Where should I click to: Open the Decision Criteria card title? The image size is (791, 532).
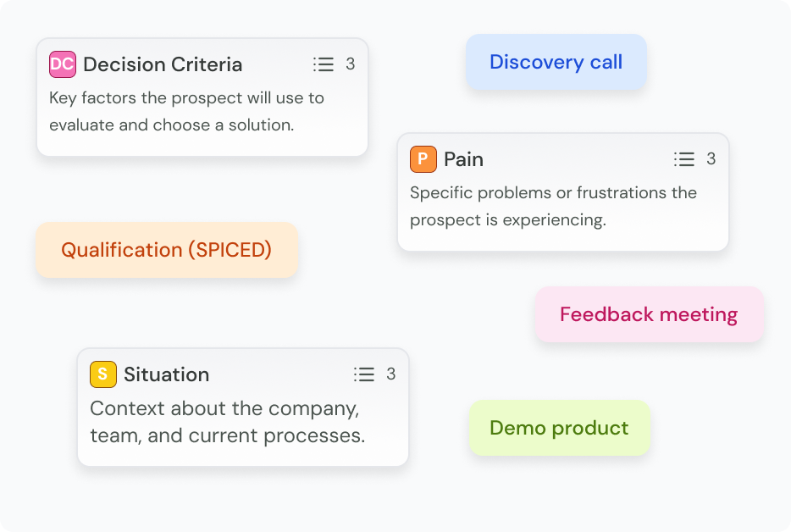click(163, 64)
